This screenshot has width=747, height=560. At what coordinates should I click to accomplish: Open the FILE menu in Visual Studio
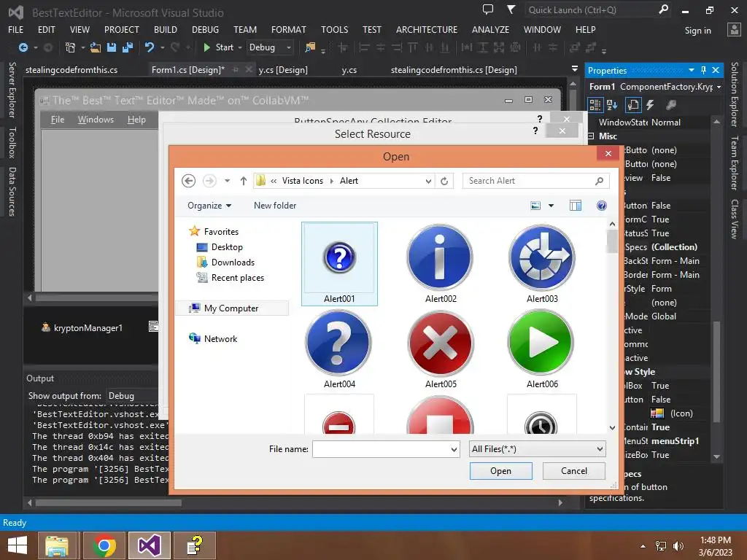[16, 29]
